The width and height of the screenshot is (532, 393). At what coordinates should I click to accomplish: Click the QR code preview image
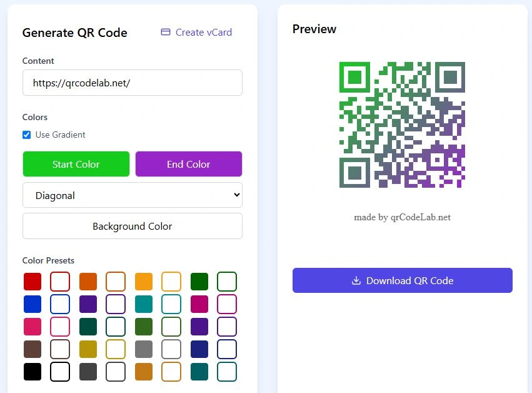(402, 125)
